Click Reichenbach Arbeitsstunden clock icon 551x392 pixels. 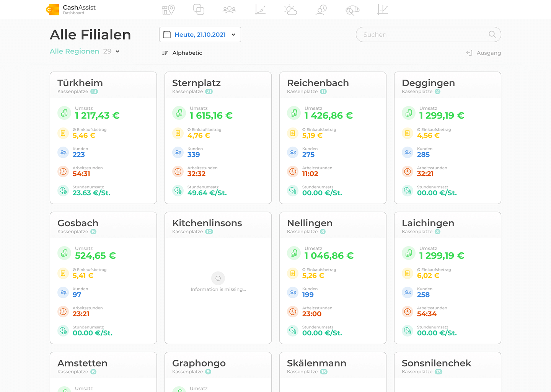(x=293, y=171)
